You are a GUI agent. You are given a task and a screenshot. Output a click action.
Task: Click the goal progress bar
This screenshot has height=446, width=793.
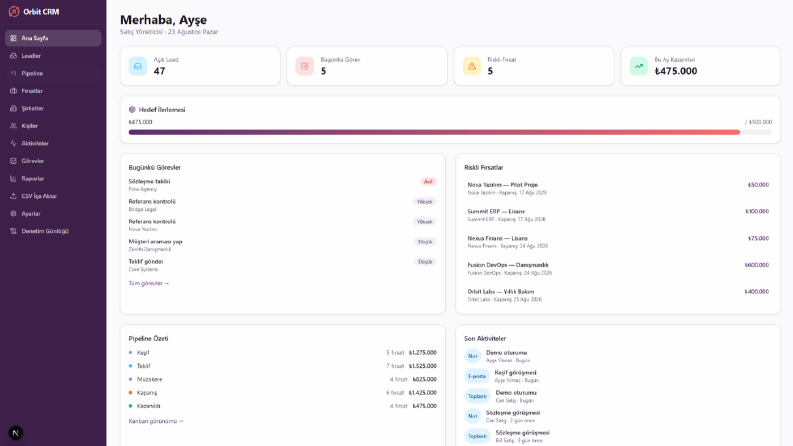point(450,132)
